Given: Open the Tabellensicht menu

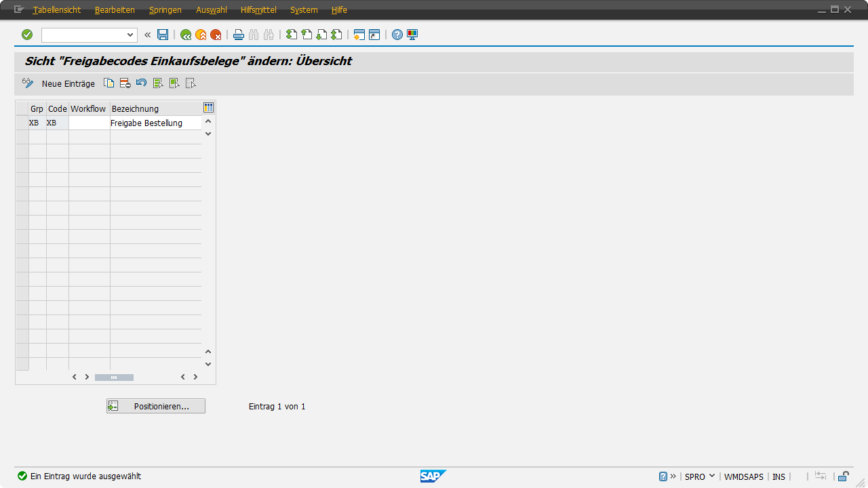Looking at the screenshot, I should pyautogui.click(x=56, y=10).
